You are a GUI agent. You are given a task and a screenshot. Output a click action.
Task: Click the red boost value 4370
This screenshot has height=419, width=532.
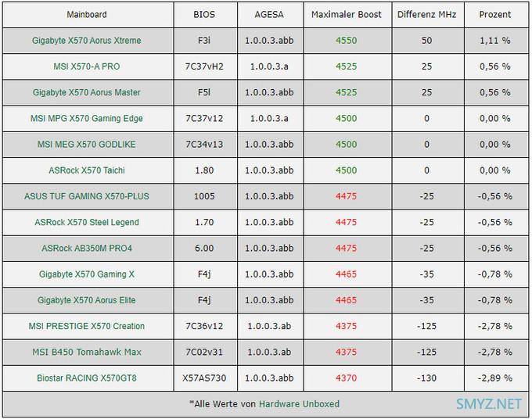347,378
